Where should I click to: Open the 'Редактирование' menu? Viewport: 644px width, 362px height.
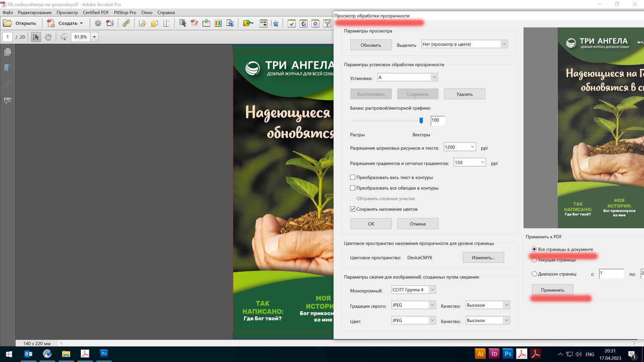[35, 12]
